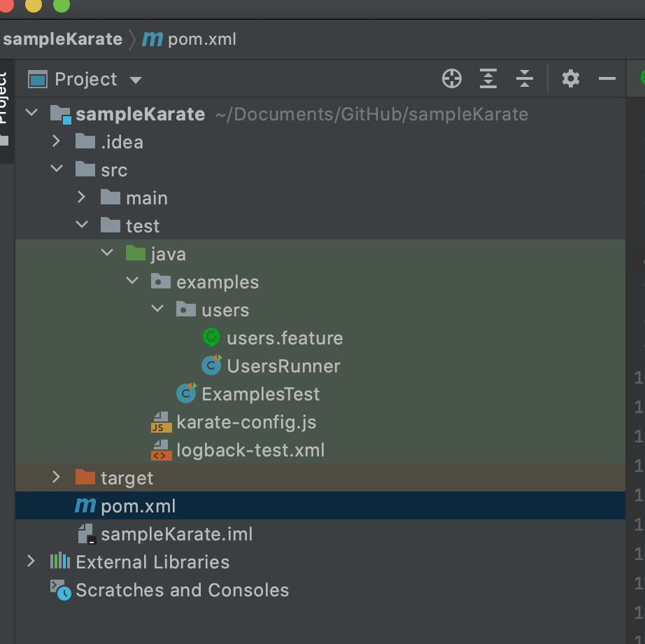645x644 pixels.
Task: Click the UsersRunner class icon
Action: click(x=211, y=365)
